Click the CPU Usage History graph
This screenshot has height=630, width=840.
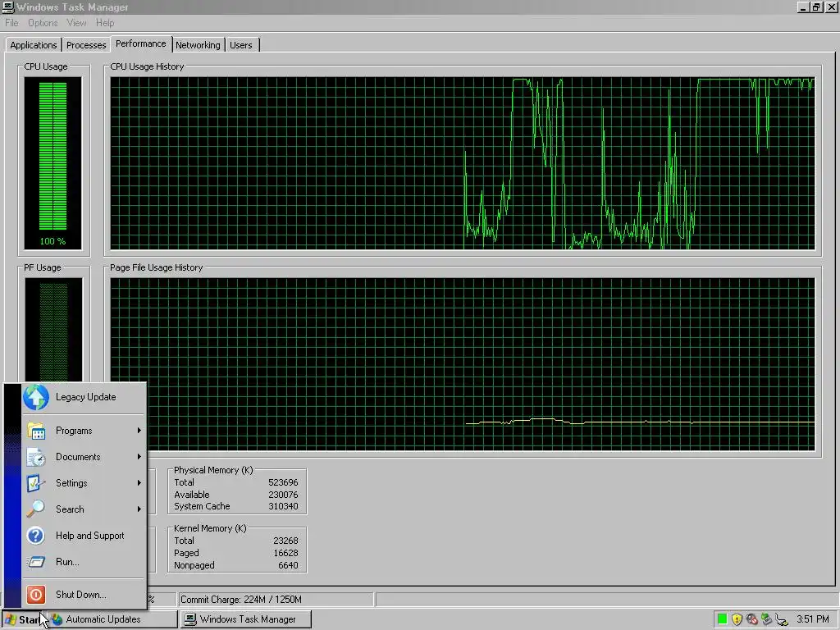coord(463,163)
